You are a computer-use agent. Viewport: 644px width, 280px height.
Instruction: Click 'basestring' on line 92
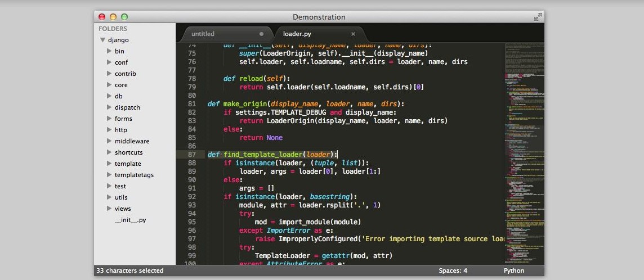329,197
